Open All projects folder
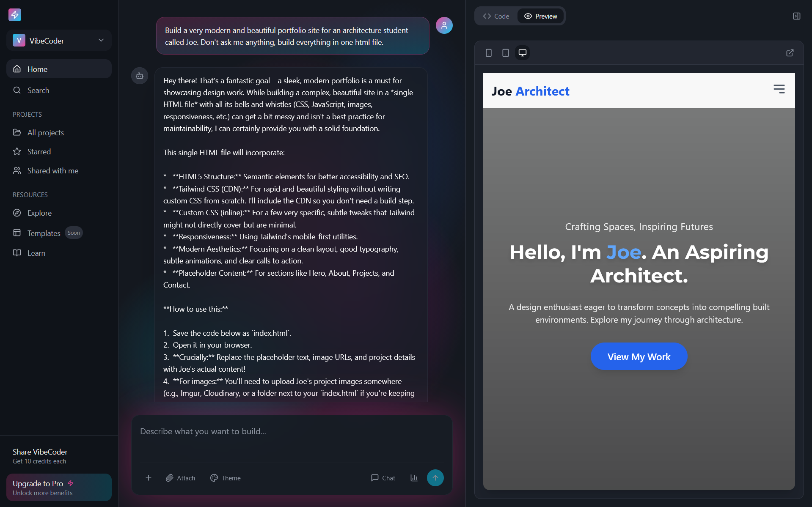The width and height of the screenshot is (812, 507). pos(46,132)
